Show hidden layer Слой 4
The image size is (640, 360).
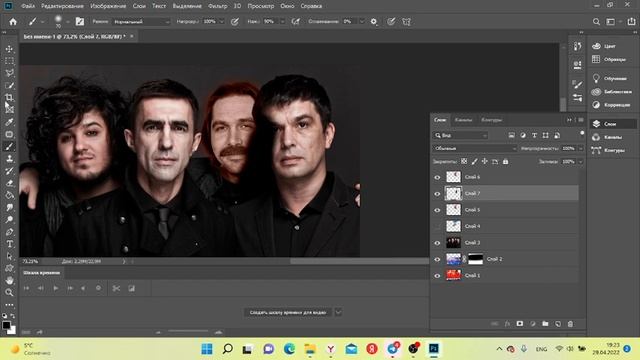438,226
